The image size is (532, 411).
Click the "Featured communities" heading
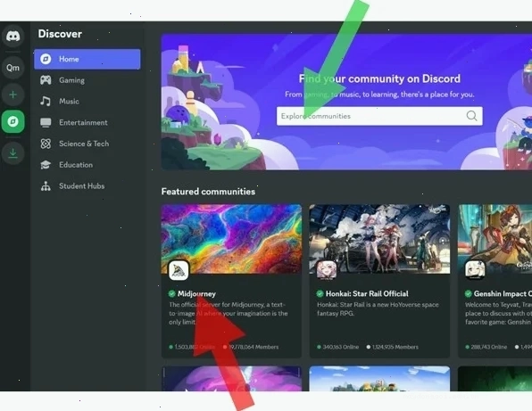pyautogui.click(x=208, y=192)
